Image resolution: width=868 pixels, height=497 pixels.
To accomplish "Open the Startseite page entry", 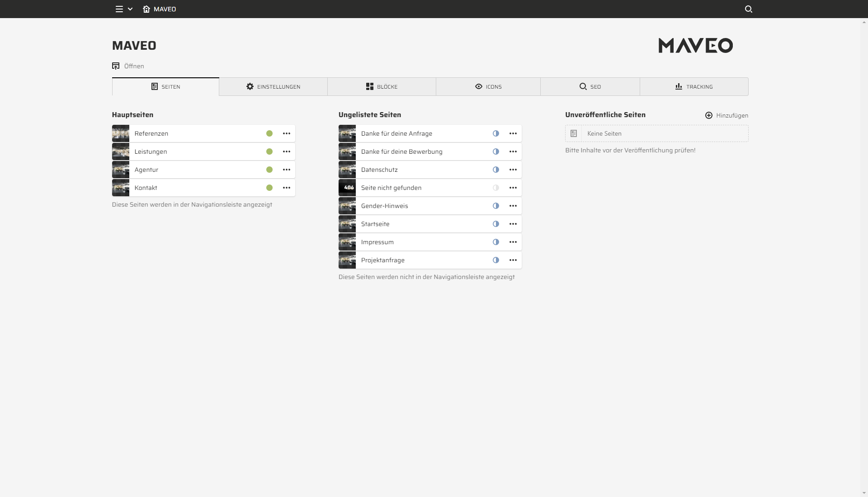I will point(430,224).
